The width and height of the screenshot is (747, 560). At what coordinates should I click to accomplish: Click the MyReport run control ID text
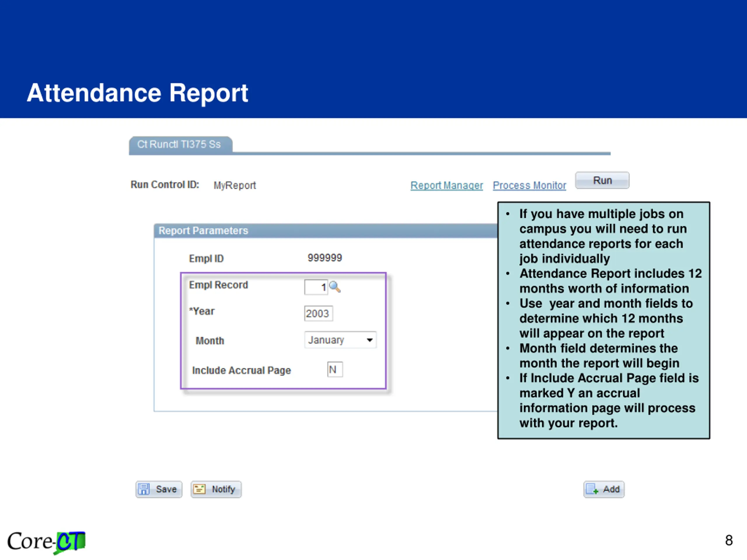(x=235, y=185)
